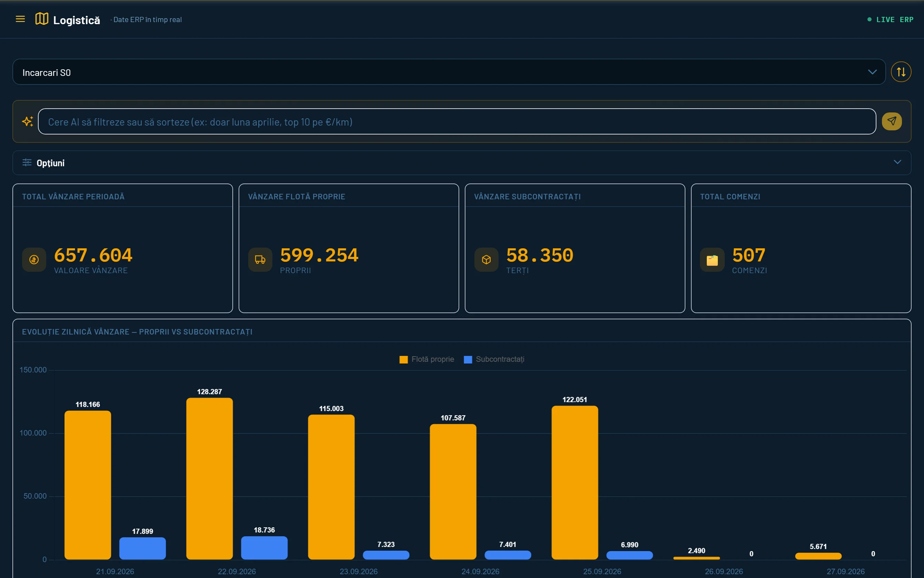Click the 599.254 own fleet value
Screen dimensions: 924x578
[319, 255]
